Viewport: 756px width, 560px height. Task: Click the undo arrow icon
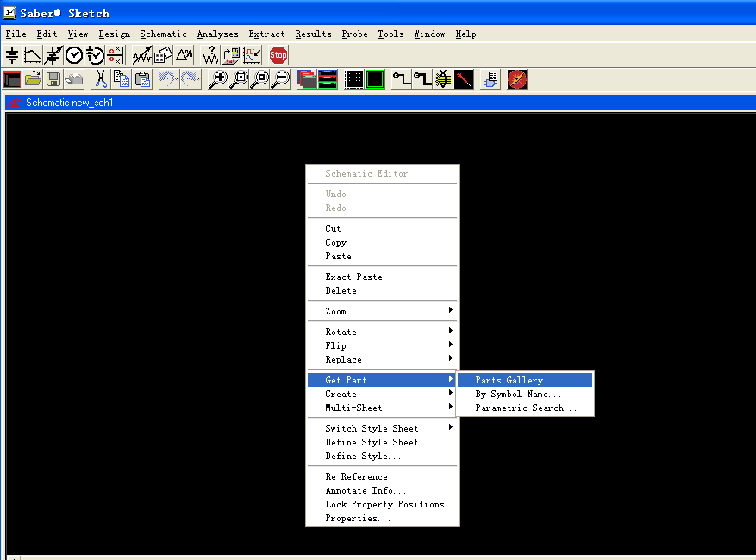pos(168,79)
